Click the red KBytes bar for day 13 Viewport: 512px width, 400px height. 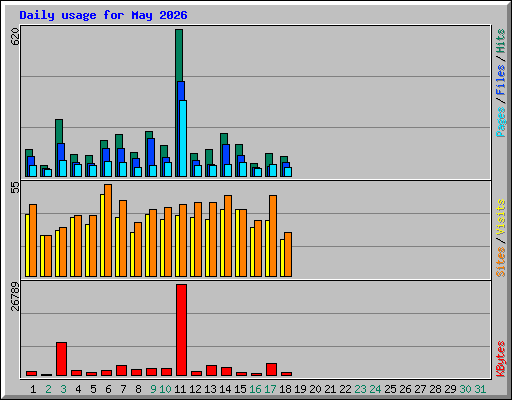coord(211,371)
